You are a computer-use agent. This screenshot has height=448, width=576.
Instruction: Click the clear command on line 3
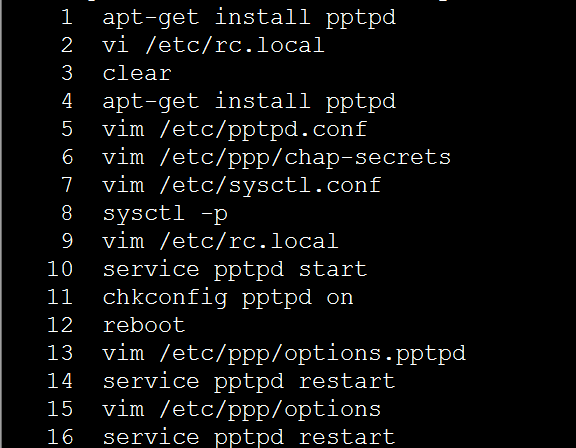coord(137,73)
